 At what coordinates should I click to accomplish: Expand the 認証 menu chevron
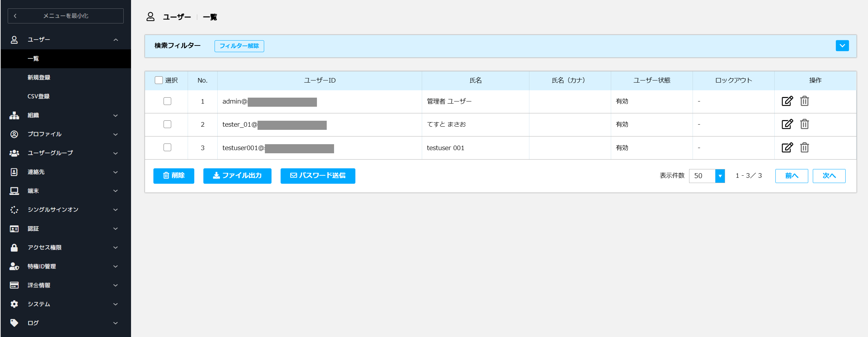point(116,229)
